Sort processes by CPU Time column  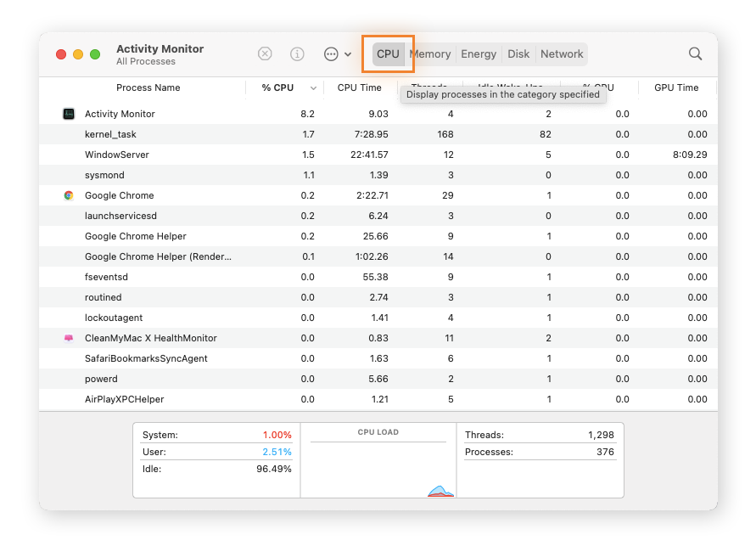(359, 87)
